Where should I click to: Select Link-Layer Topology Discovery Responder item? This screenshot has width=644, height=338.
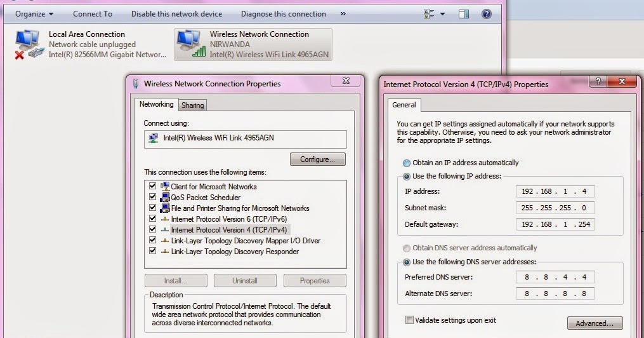coord(235,251)
